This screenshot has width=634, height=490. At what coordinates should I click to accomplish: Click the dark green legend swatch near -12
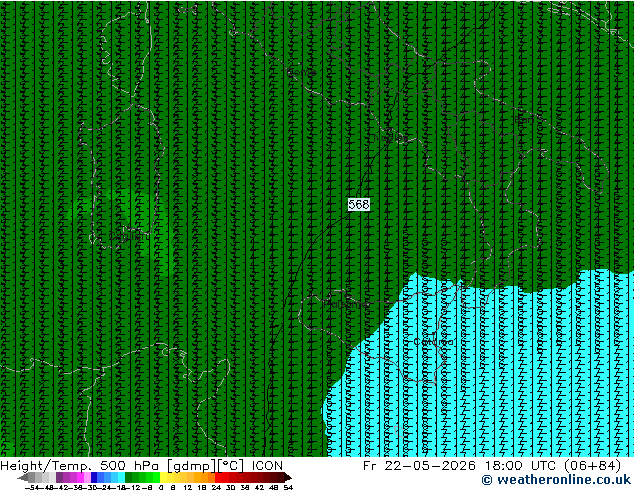click(128, 477)
